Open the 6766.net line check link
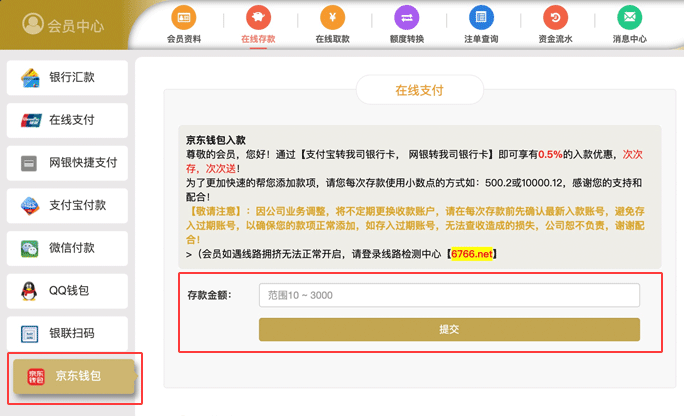Image resolution: width=684 pixels, height=416 pixels. [x=470, y=254]
